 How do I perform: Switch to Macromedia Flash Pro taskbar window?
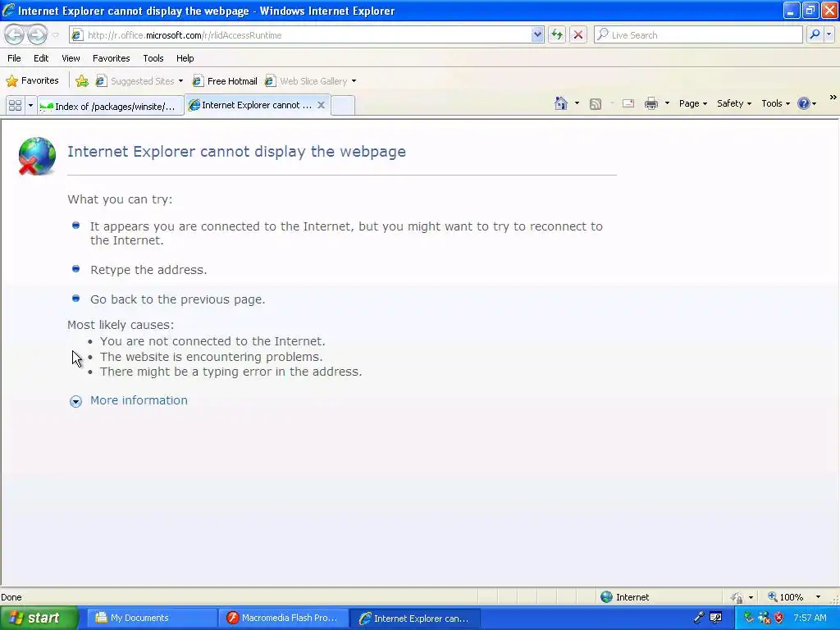point(284,618)
